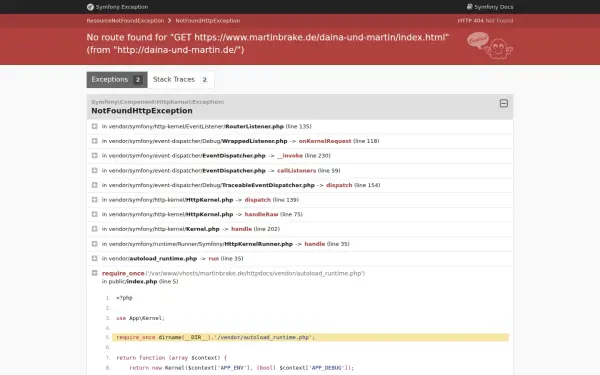Collapse the require_once index.php trace
Viewport: 600px width, 375px height.
click(x=95, y=273)
